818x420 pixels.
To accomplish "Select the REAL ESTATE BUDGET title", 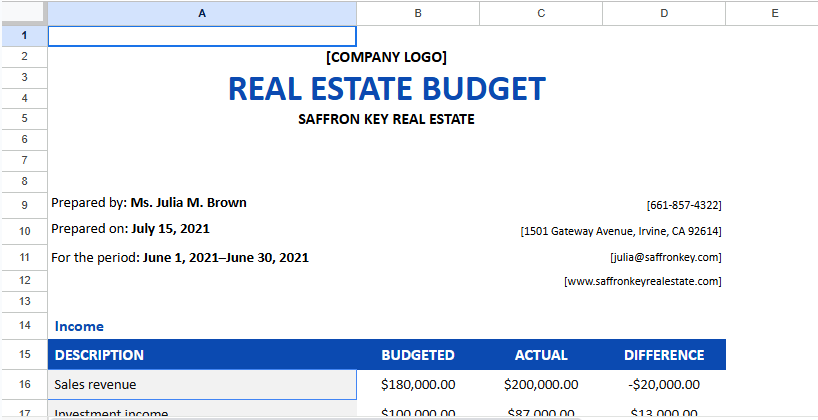I will 386,89.
